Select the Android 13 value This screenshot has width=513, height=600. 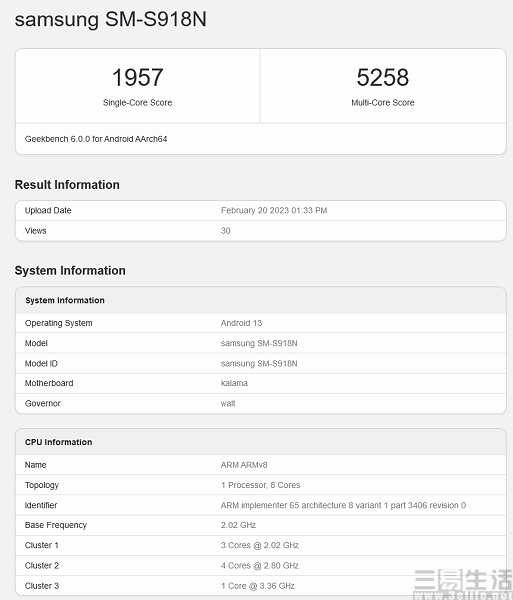[x=241, y=323]
